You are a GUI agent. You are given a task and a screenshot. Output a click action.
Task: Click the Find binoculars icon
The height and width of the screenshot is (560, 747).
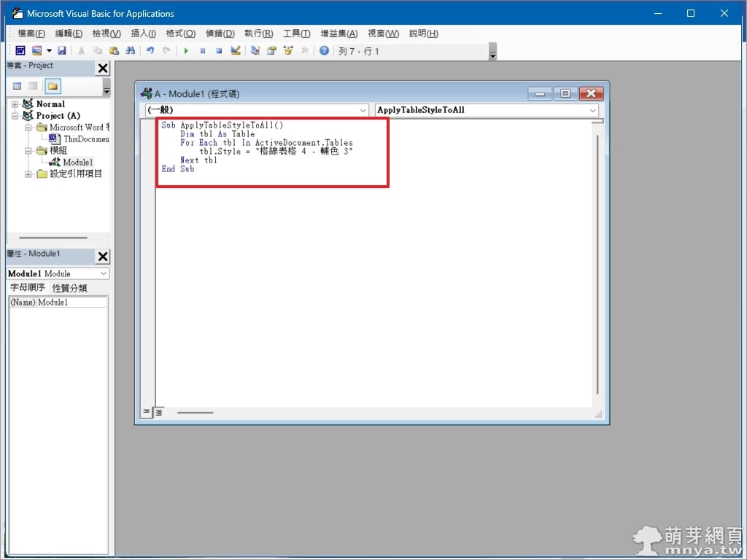pyautogui.click(x=130, y=51)
